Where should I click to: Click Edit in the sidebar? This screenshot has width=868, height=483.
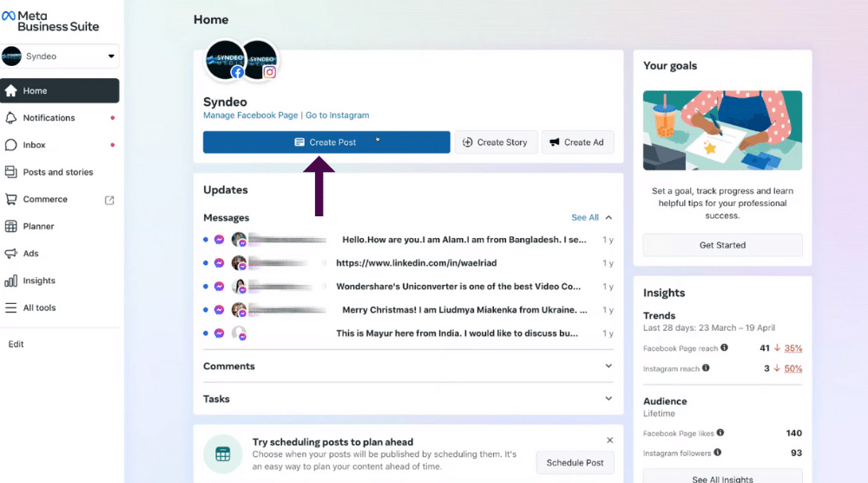(x=16, y=344)
